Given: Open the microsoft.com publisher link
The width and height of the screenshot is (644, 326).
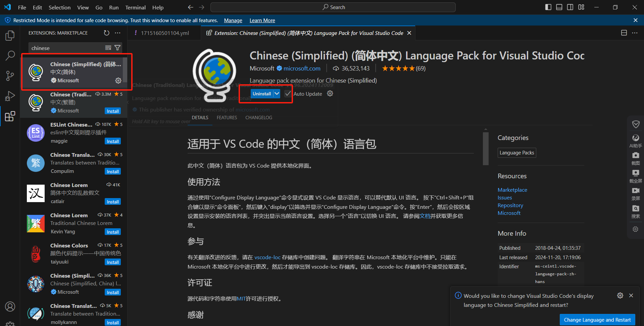Looking at the screenshot, I should click(x=302, y=68).
